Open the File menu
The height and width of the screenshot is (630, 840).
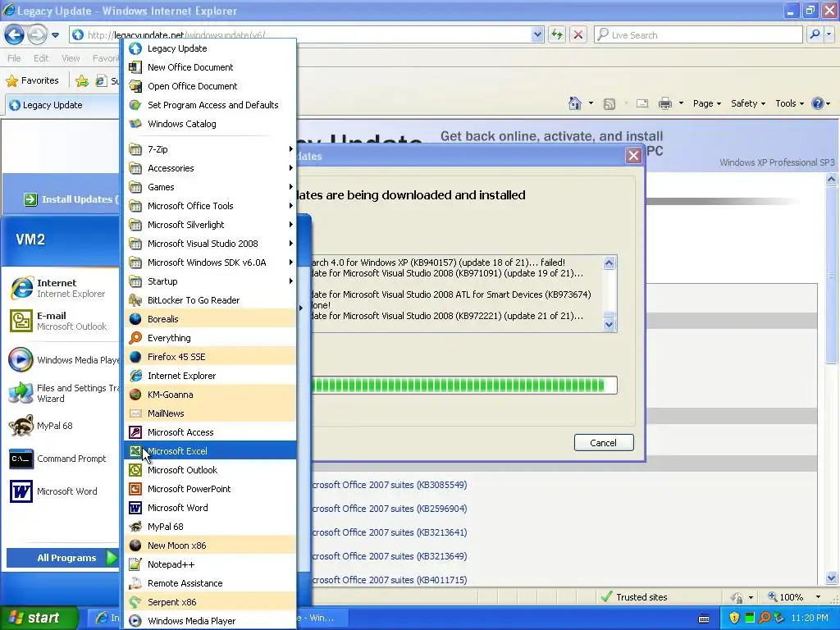pos(14,58)
